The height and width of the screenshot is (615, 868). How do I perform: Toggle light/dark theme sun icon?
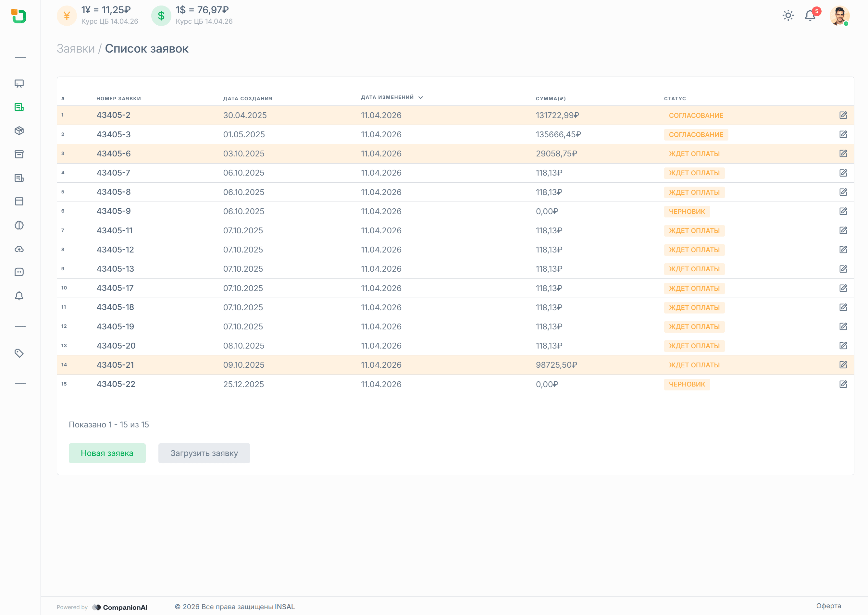tap(788, 16)
